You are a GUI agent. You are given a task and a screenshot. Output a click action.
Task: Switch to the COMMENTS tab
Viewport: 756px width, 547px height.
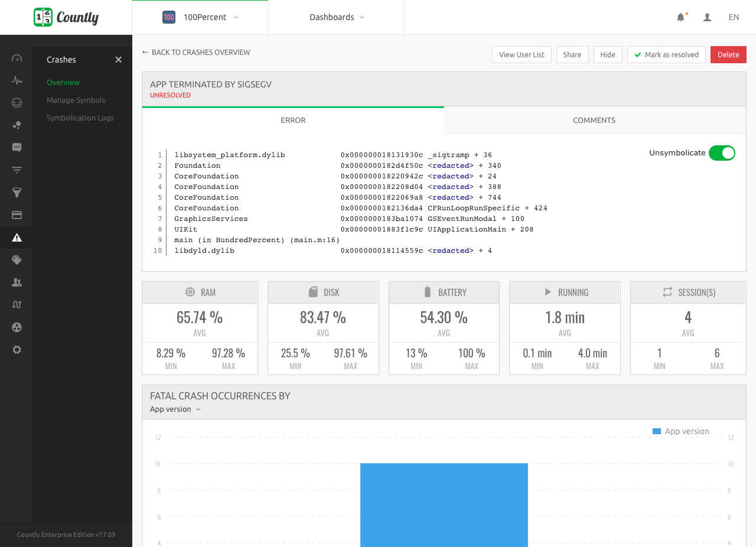pyautogui.click(x=594, y=121)
